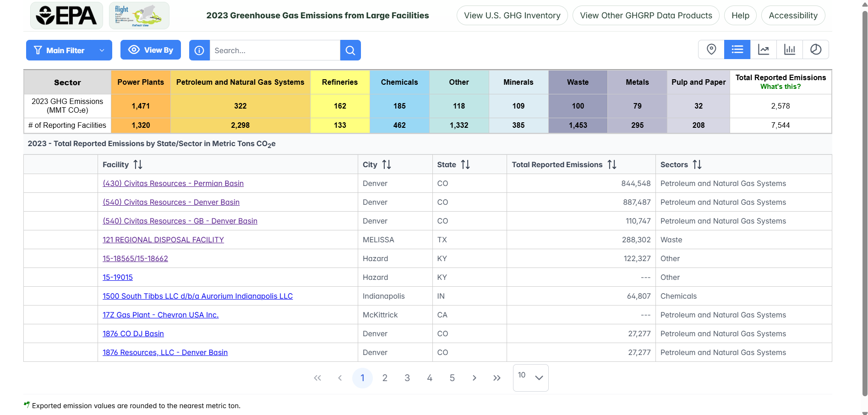Click into the Search text field
The image size is (868, 415).
pyautogui.click(x=275, y=50)
